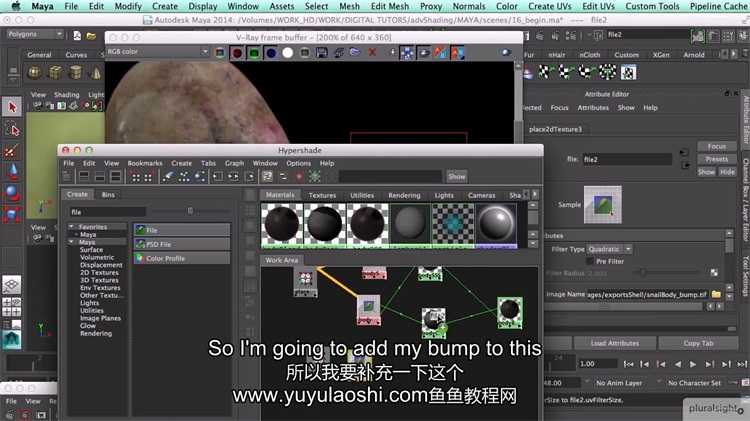Go to end of playback range
The height and width of the screenshot is (421, 750).
coord(742,365)
